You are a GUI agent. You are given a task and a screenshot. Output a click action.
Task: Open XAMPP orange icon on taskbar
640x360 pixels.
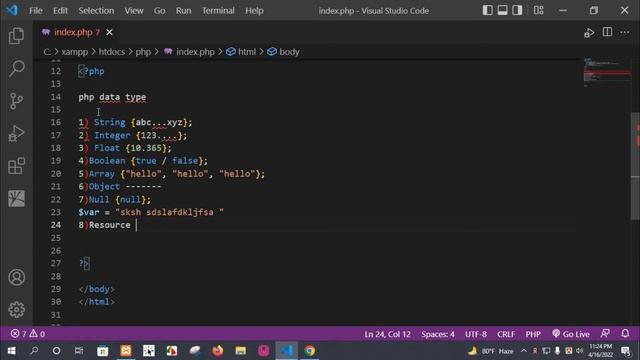126,351
